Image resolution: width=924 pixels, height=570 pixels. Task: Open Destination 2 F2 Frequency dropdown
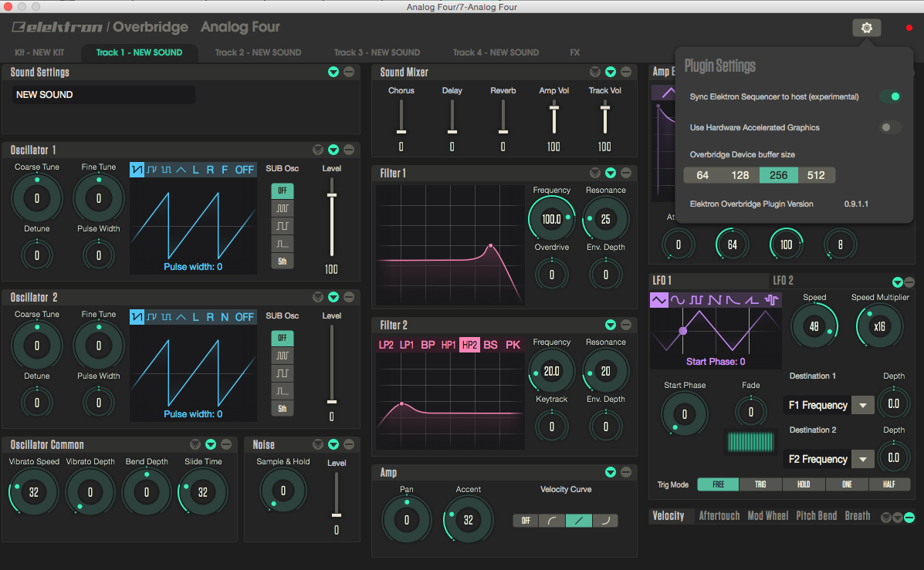[863, 459]
